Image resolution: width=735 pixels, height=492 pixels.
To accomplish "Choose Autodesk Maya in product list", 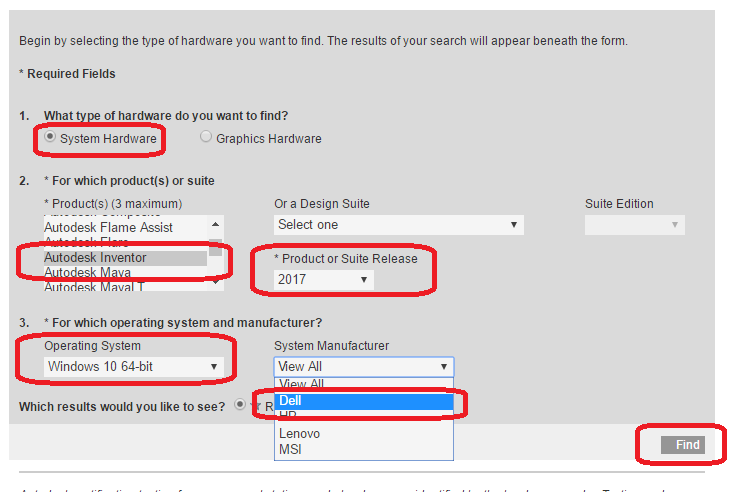I will (x=125, y=272).
